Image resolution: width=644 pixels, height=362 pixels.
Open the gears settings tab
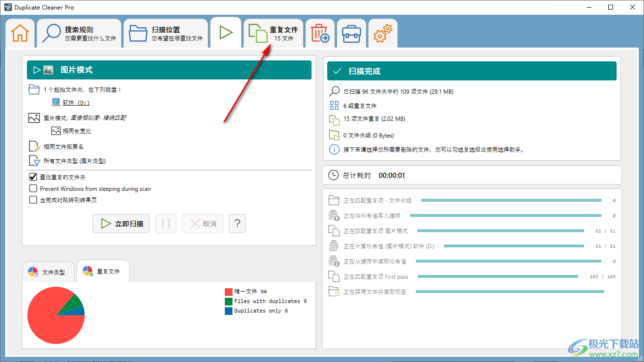[383, 33]
